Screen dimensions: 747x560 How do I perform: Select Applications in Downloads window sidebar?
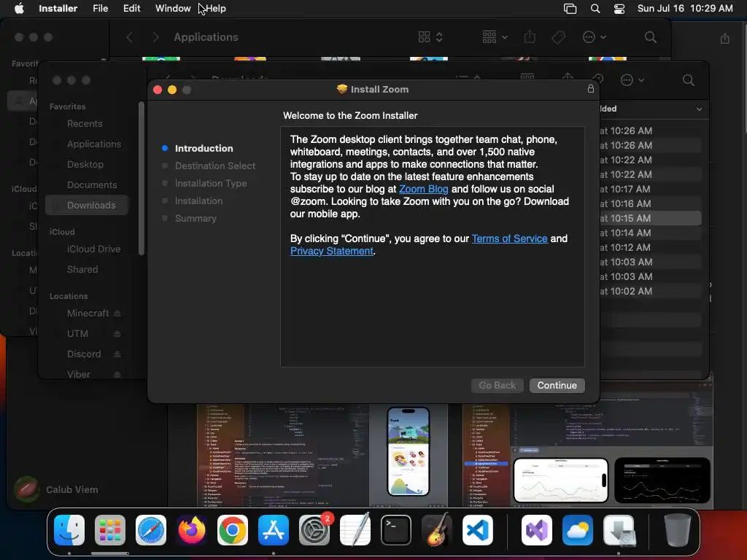click(94, 144)
